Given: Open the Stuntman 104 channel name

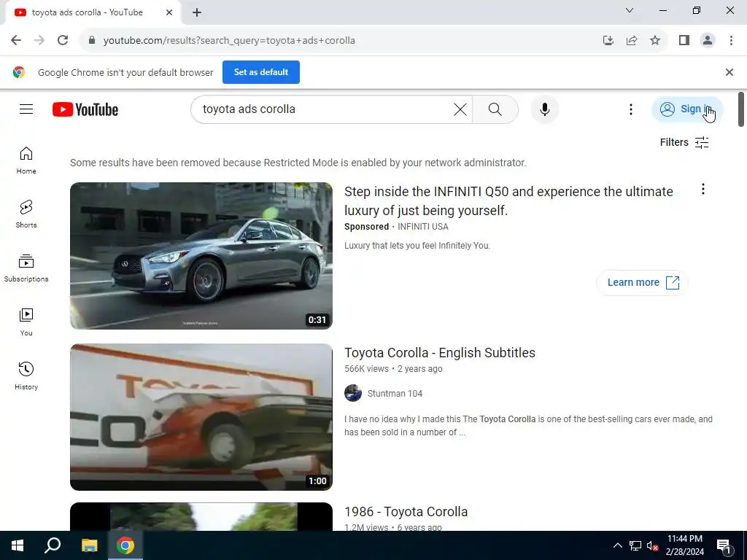Looking at the screenshot, I should 395,393.
